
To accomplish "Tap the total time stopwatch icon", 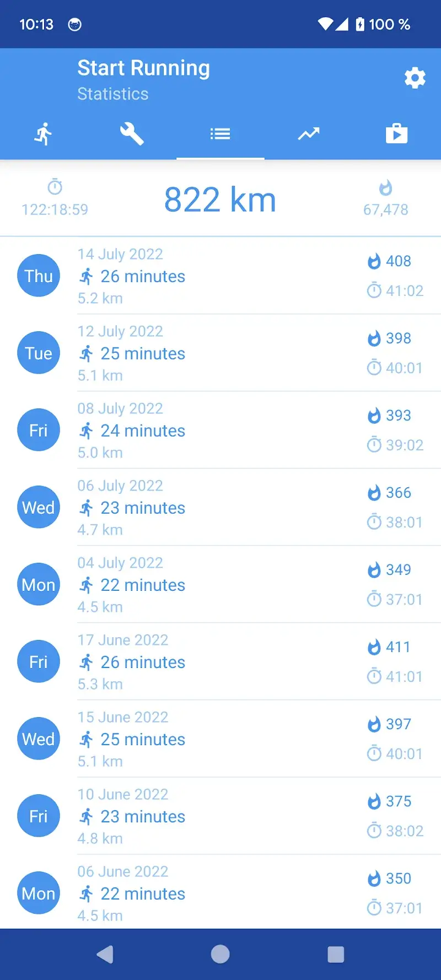I will (55, 187).
